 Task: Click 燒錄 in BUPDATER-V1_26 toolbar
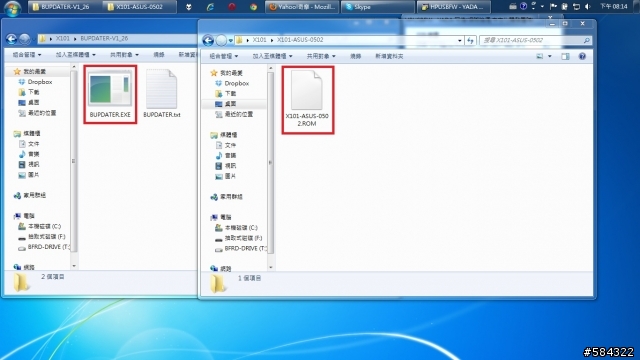(x=159, y=55)
